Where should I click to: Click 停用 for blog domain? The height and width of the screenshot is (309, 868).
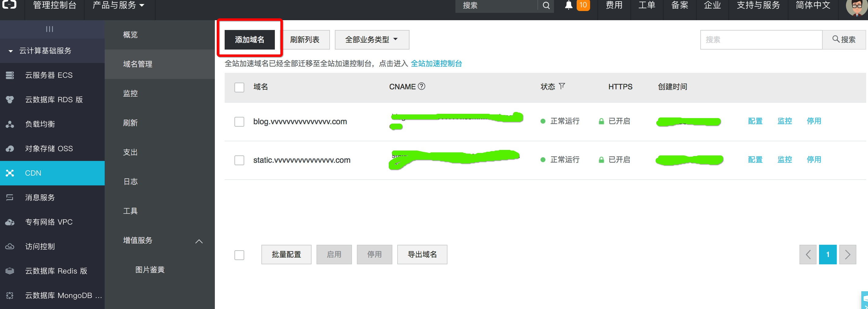814,121
